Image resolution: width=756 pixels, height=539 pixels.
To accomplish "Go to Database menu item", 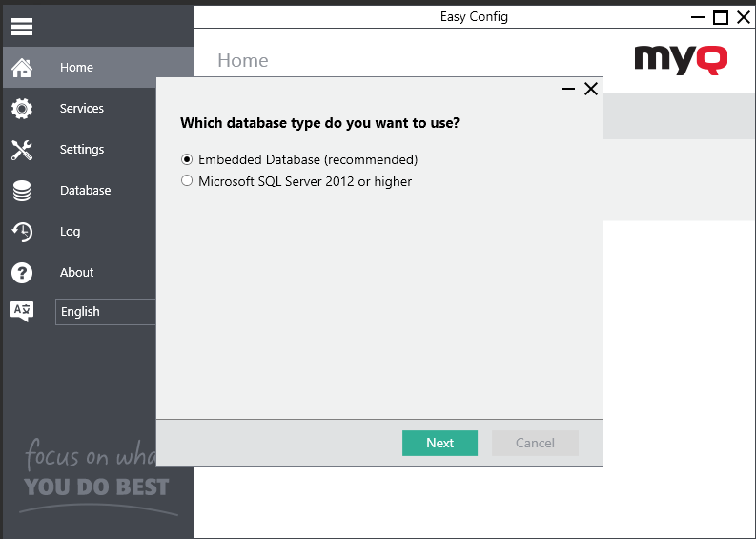I will [x=85, y=191].
